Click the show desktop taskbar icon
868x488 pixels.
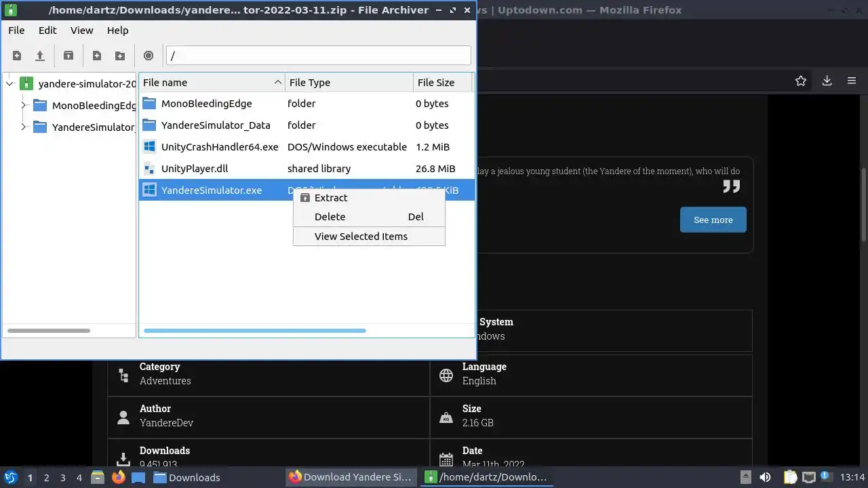click(138, 477)
